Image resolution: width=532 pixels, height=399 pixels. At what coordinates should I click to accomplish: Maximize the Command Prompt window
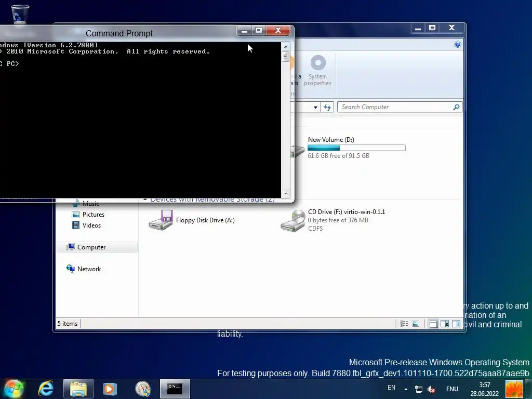pos(259,31)
